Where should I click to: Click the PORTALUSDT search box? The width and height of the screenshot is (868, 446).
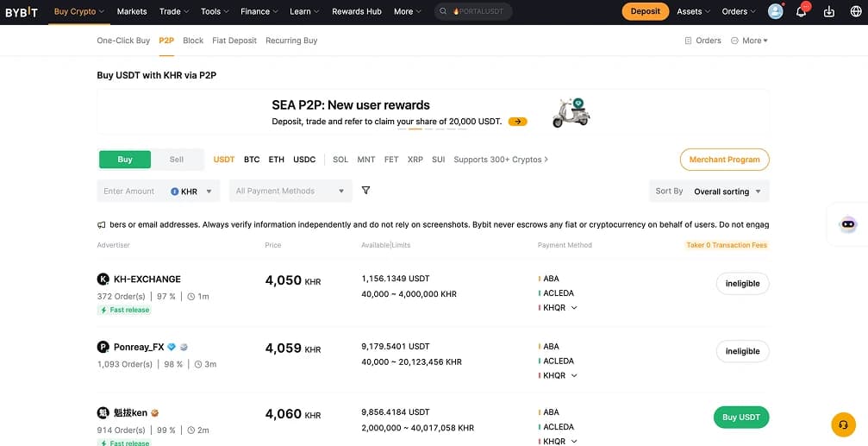click(473, 11)
